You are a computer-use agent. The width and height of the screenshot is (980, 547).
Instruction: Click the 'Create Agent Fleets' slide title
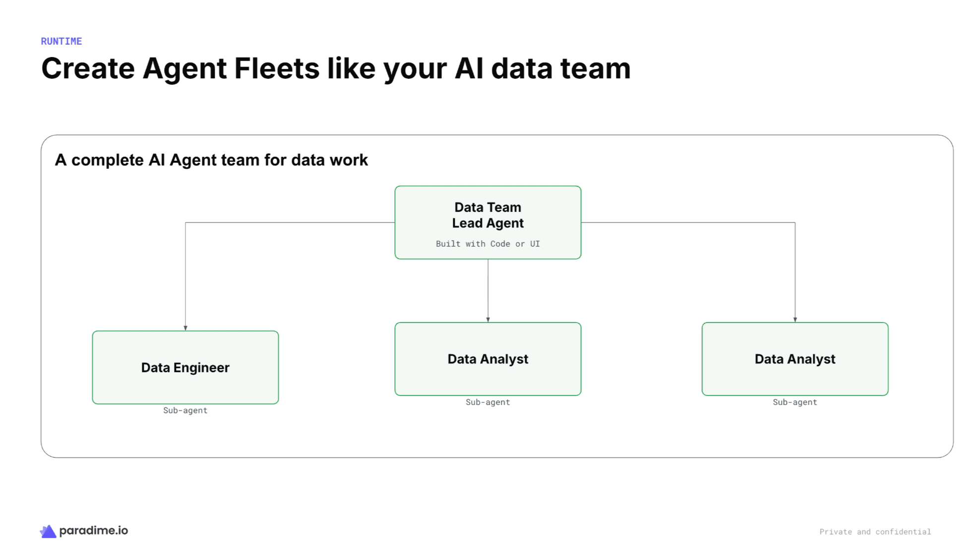[x=336, y=68]
